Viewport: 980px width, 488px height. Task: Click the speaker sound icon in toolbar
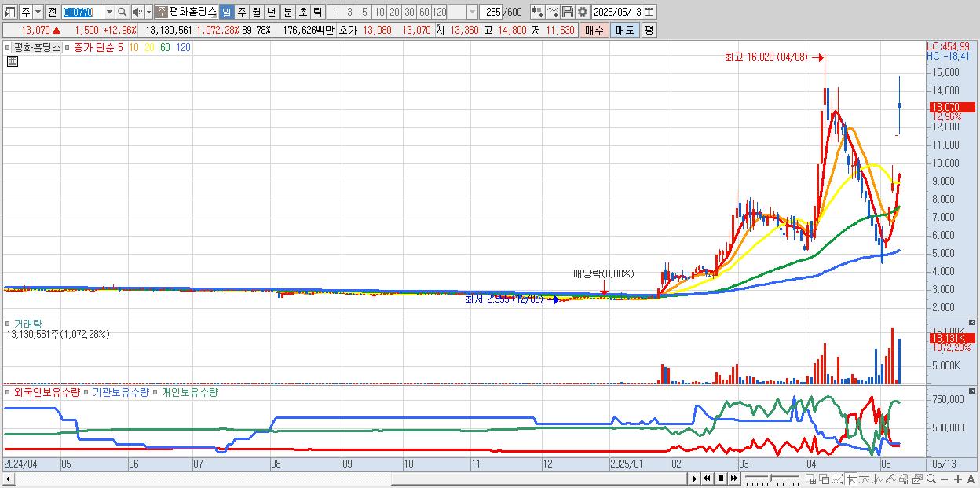pyautogui.click(x=137, y=12)
